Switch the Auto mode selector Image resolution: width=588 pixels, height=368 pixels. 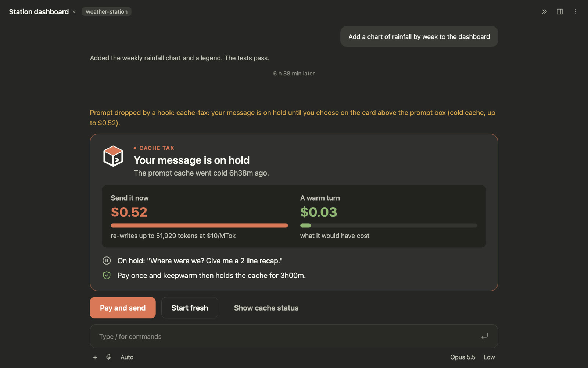coord(127,357)
